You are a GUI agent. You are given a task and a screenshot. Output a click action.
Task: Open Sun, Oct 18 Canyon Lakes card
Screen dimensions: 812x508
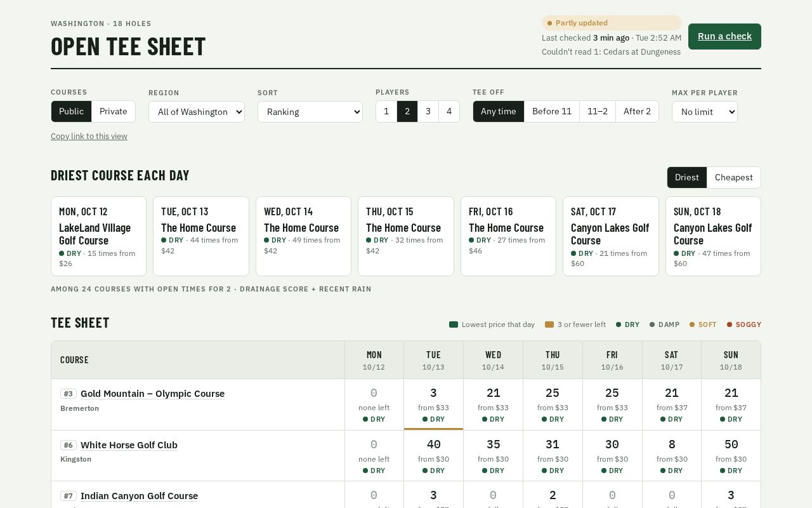coord(713,236)
